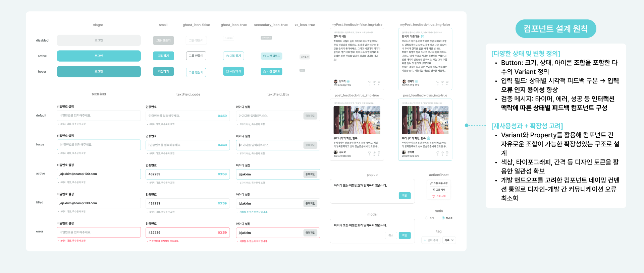Remove the 가족 tag with its X icon

pos(452,240)
